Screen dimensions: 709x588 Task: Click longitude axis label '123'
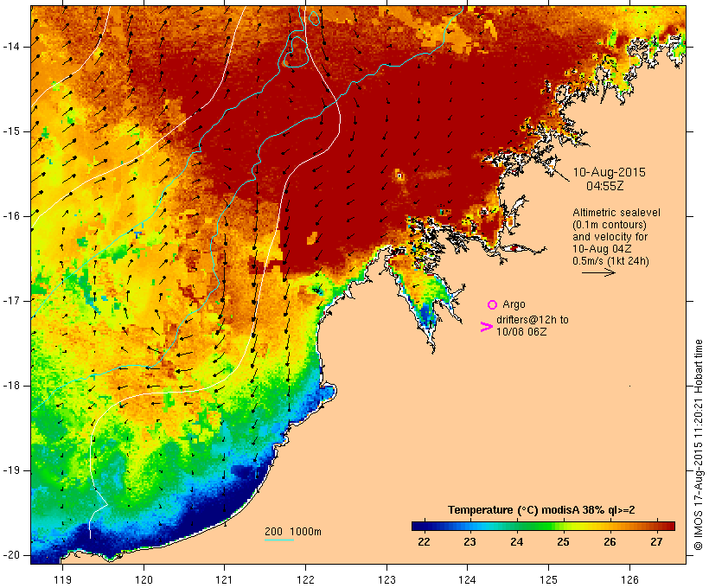point(386,579)
